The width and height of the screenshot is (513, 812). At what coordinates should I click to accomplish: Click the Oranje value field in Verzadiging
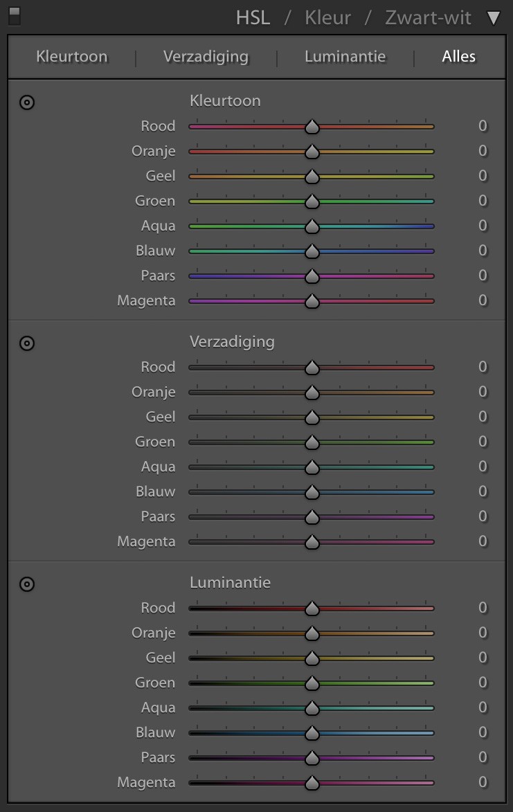(483, 392)
